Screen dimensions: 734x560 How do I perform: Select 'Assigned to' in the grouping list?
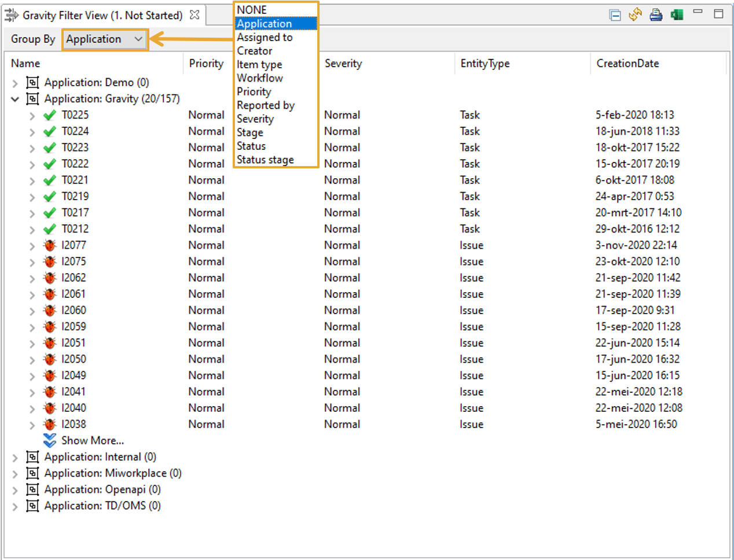pos(265,38)
